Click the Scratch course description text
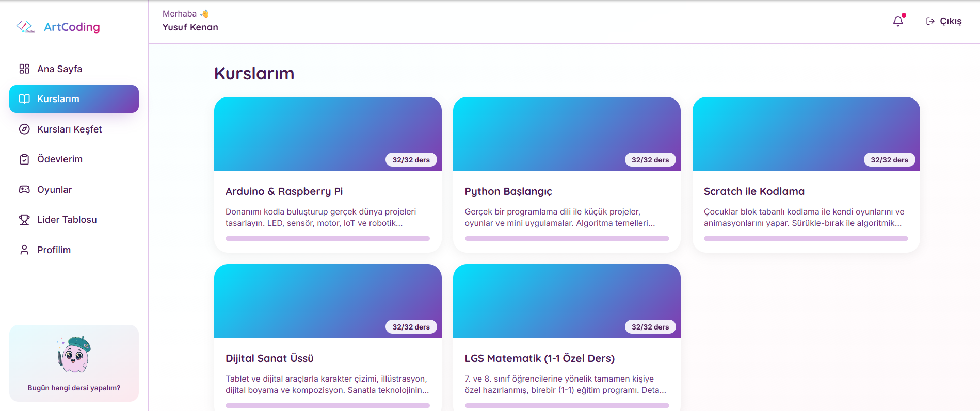 point(804,218)
